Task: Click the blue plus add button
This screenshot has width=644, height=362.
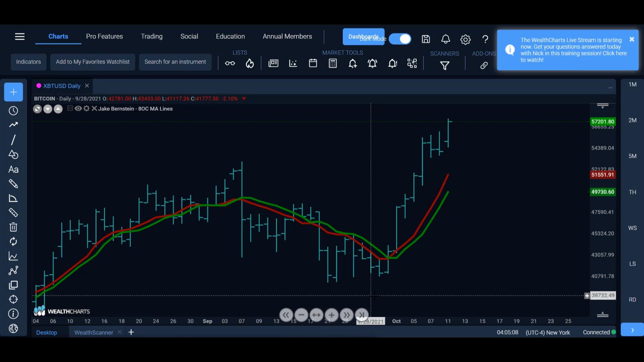Action: pos(13,92)
